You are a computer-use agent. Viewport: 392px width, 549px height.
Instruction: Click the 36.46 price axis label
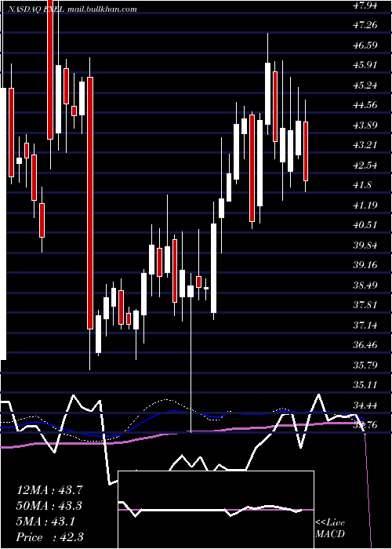(x=365, y=345)
